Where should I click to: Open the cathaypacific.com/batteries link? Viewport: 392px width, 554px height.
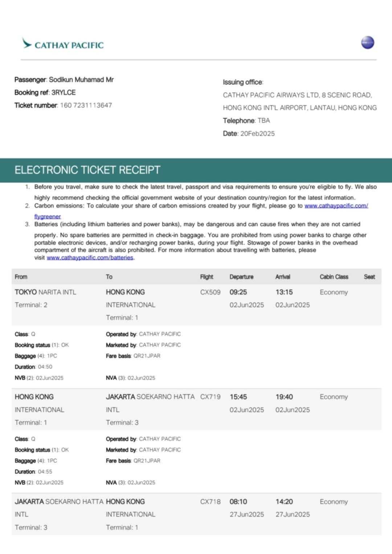coord(90,257)
